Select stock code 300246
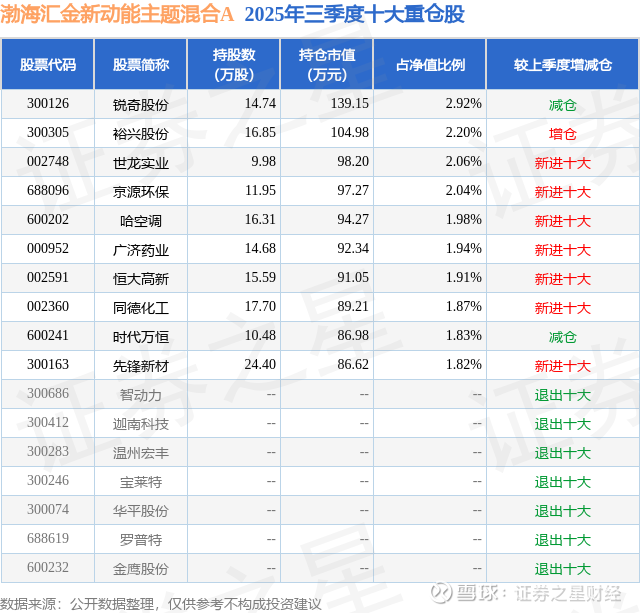Screen dimensions: 640x613 pyautogui.click(x=48, y=480)
